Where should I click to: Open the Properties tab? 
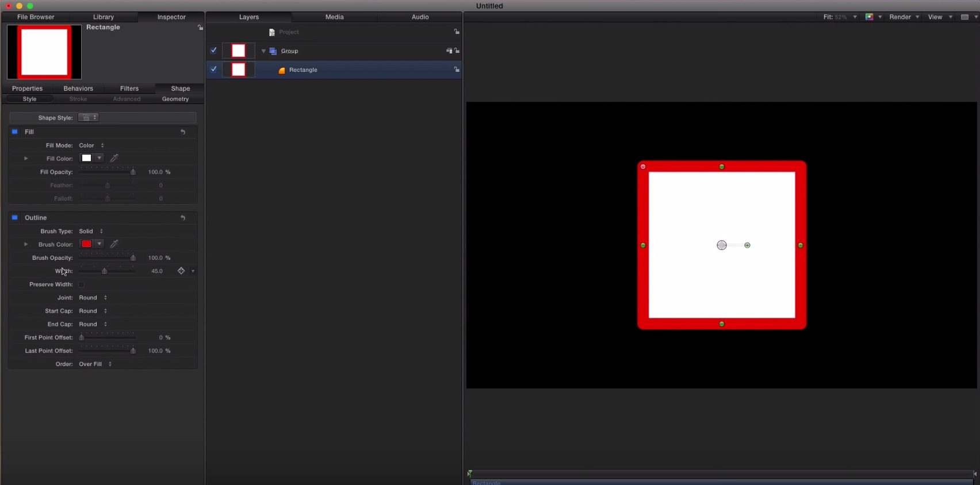pos(28,88)
